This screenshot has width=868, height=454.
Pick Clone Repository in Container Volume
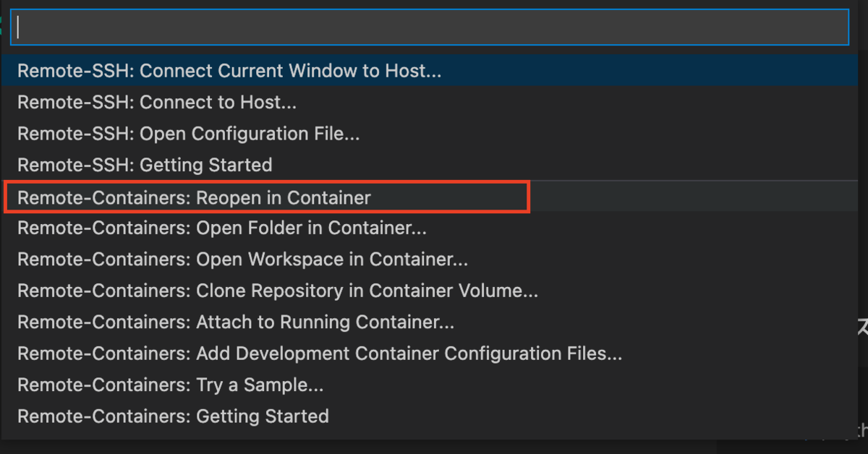pos(277,291)
